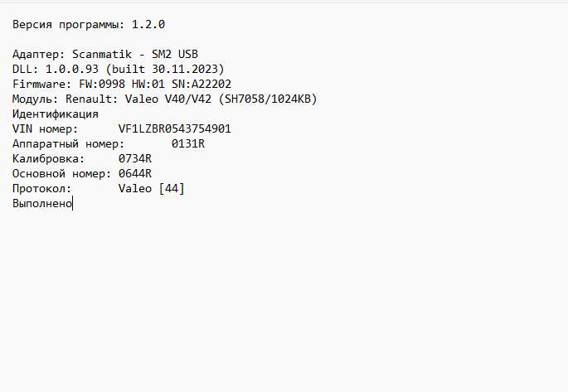Click the hardware number value 0131R
The image size is (568, 392).
coord(187,144)
